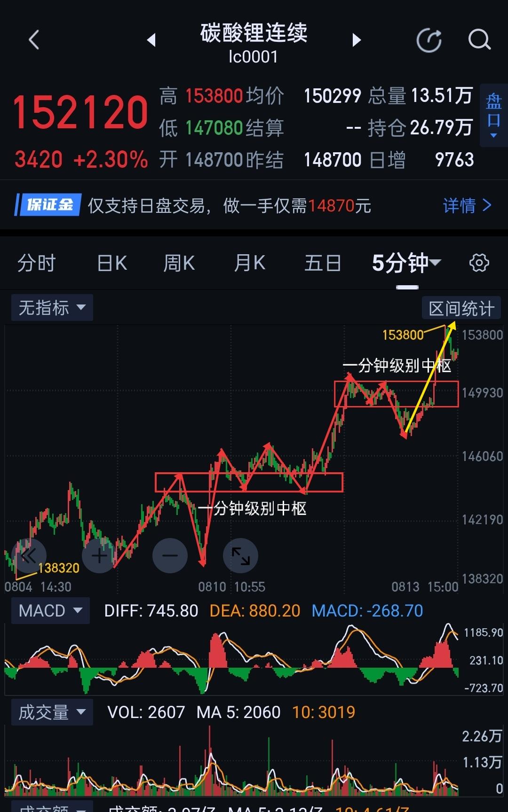Switch to previous contract with left triangle
508x812 pixels.
[x=151, y=40]
